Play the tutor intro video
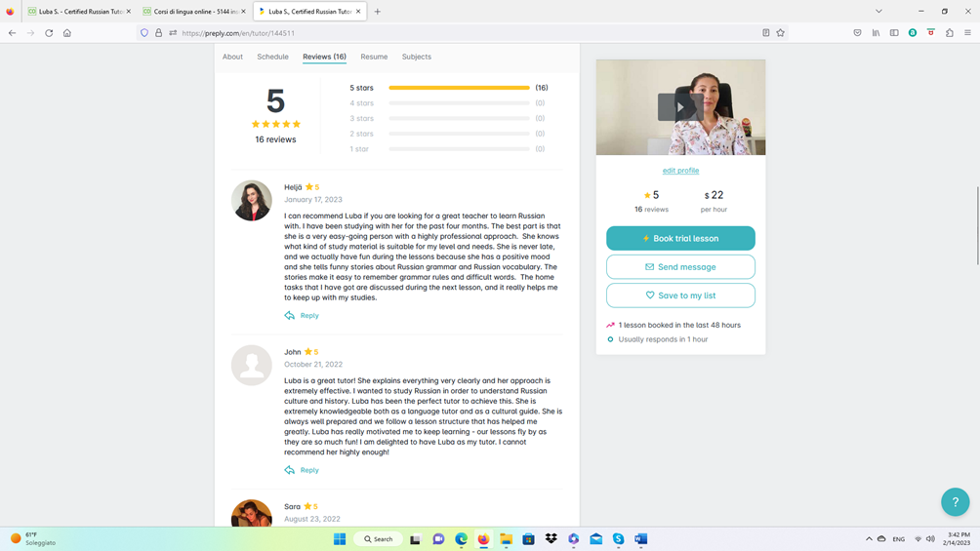 (680, 107)
